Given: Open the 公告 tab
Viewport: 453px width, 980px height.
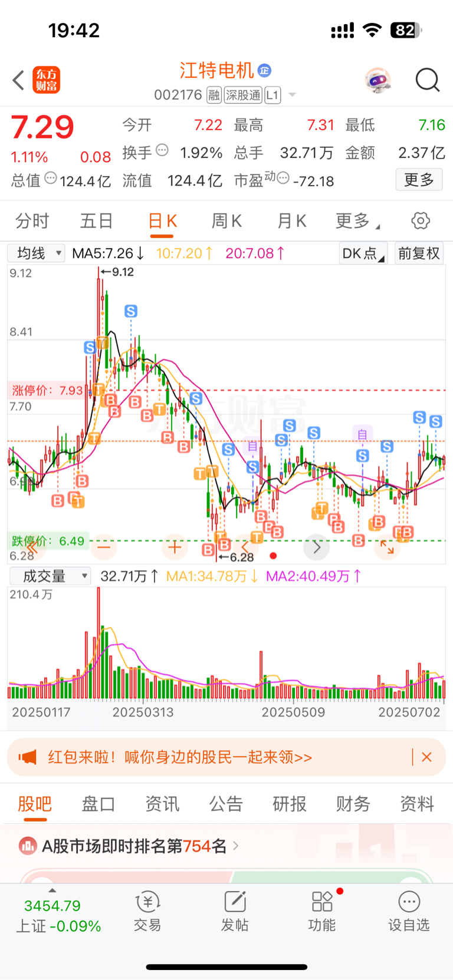Looking at the screenshot, I should coord(226,804).
